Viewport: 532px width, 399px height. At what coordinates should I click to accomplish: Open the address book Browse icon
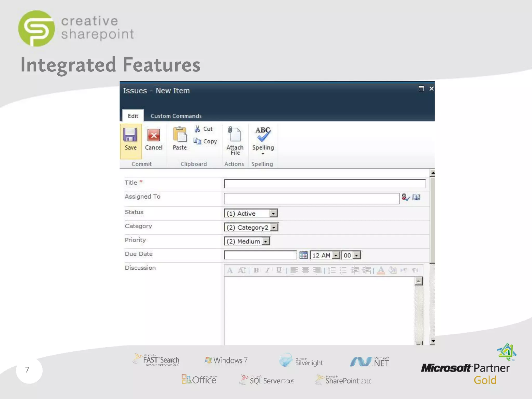click(416, 197)
